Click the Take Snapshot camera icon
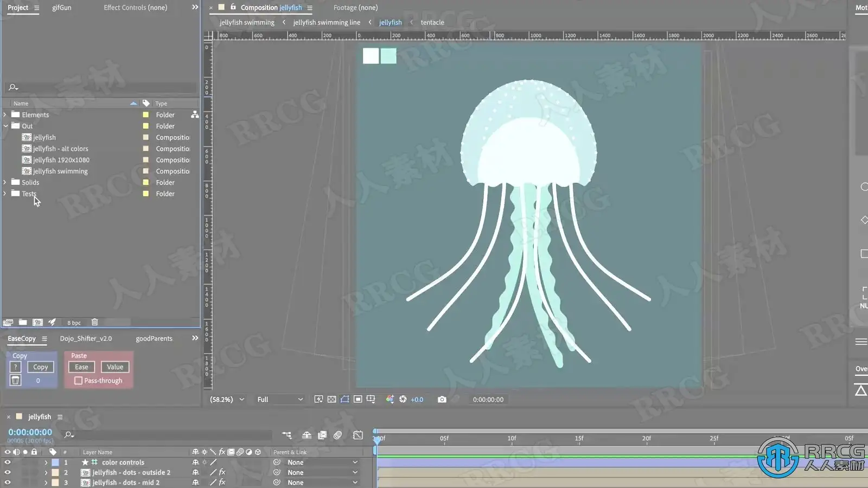The image size is (868, 488). (442, 400)
